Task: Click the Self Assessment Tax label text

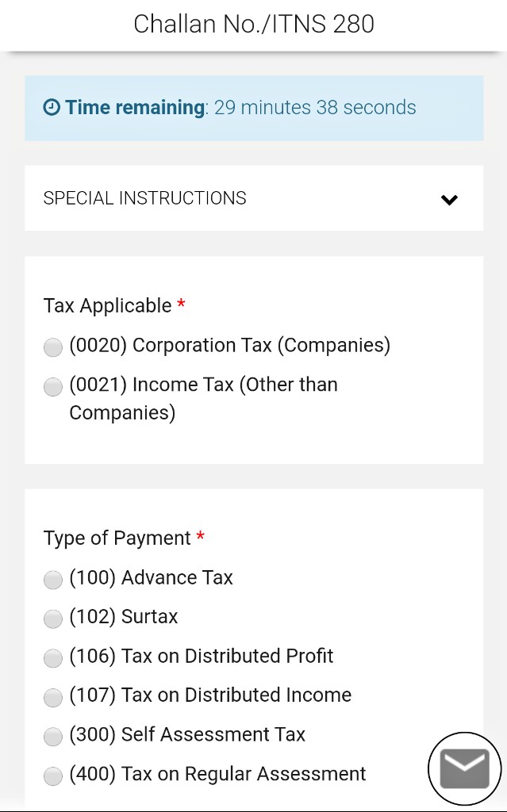Action: [213, 734]
